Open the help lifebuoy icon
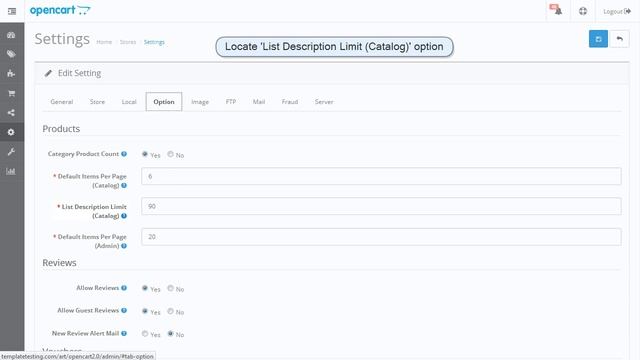Viewport: 640px width, 360px height. coord(583,11)
